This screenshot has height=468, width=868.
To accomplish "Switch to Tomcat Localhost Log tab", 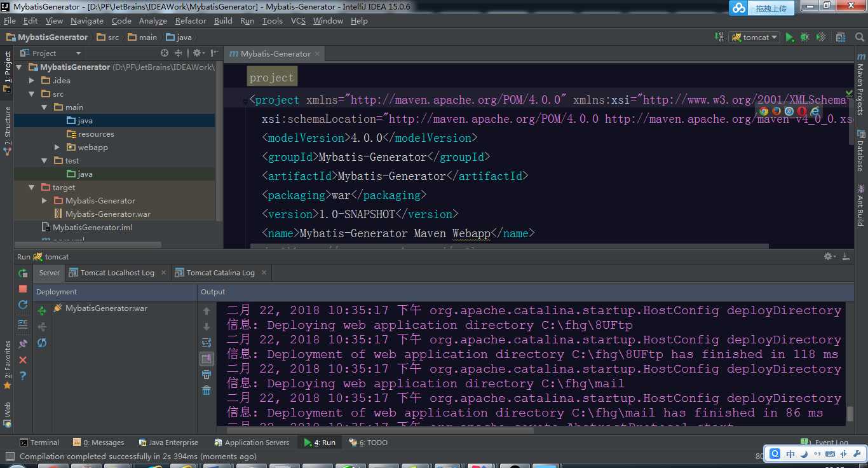I will (117, 273).
